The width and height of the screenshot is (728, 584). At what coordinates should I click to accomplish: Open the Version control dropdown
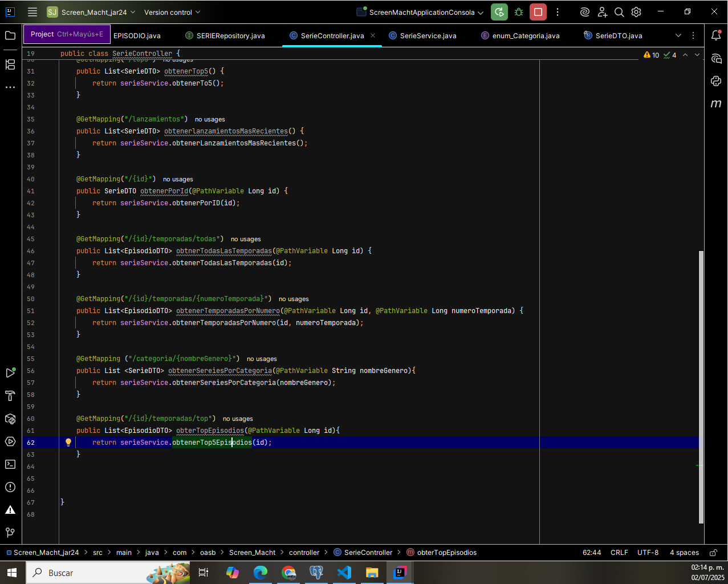point(172,12)
